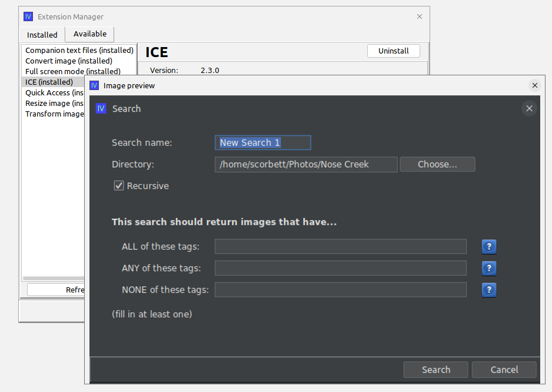The height and width of the screenshot is (392, 552).
Task: Click inside the Search name field
Action: pyautogui.click(x=262, y=142)
